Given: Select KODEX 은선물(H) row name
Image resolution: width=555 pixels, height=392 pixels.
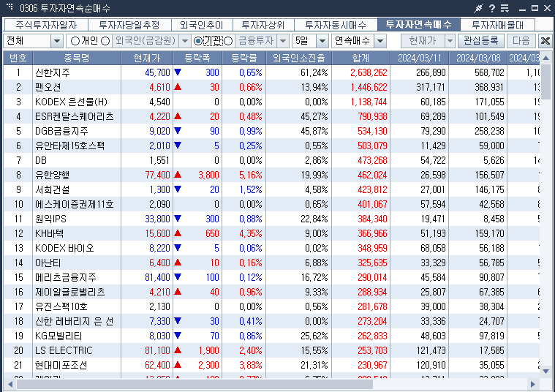Looking at the screenshot, I should tap(71, 102).
